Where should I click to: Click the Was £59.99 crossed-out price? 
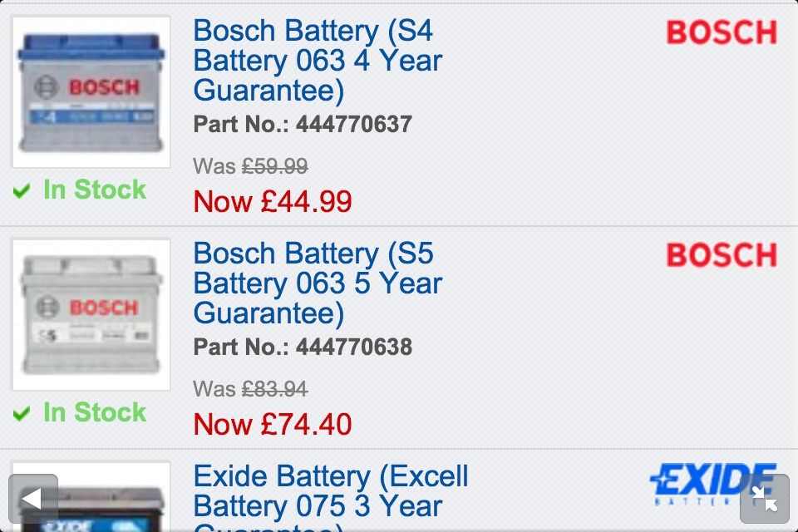click(250, 166)
